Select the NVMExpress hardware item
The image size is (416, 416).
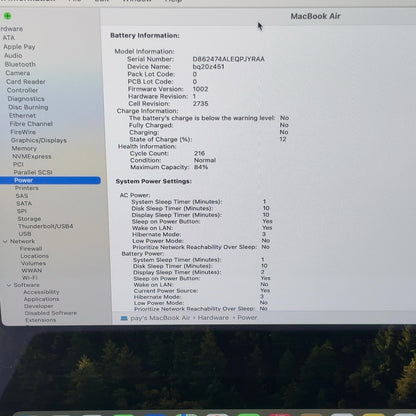(x=32, y=156)
